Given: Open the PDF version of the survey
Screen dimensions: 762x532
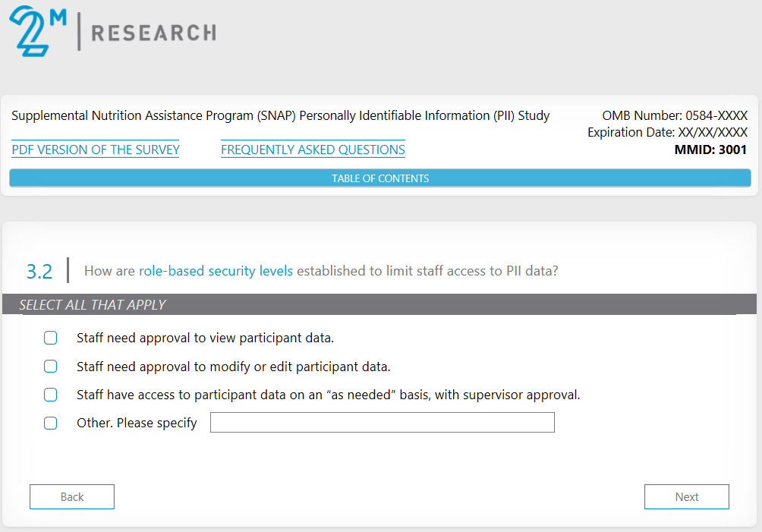Looking at the screenshot, I should (96, 150).
